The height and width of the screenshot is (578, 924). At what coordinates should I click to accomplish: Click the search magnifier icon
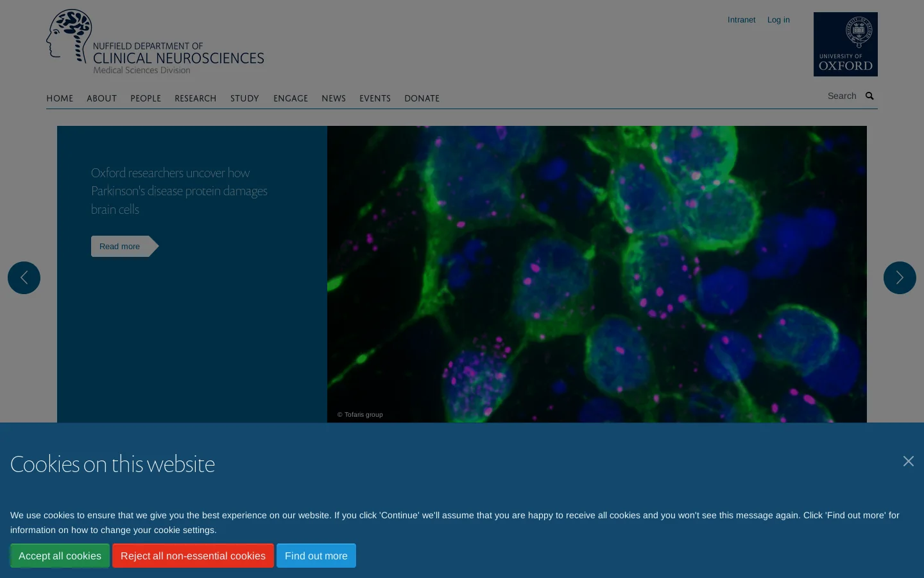[x=869, y=96]
